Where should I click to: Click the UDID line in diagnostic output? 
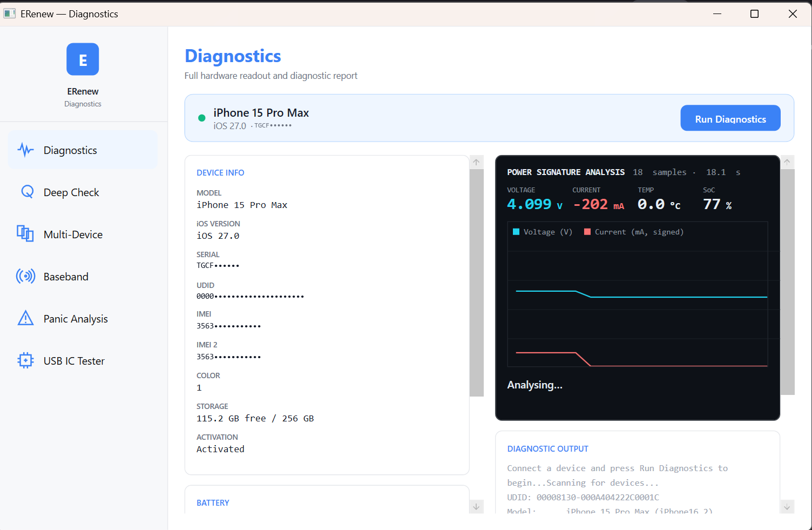583,497
